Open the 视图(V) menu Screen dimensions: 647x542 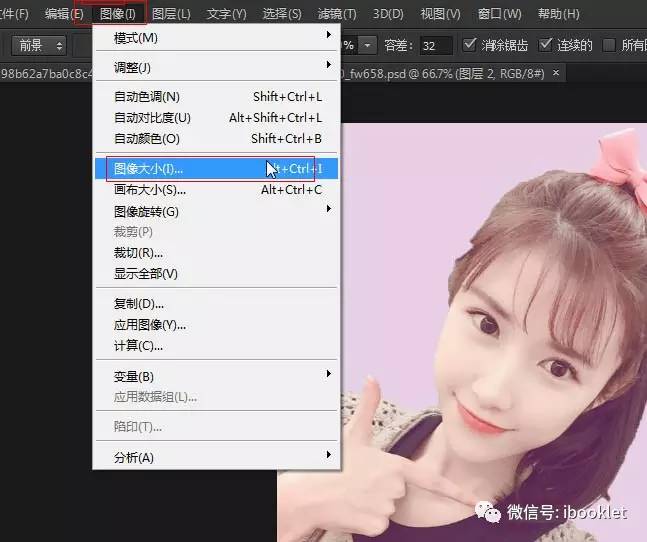pyautogui.click(x=440, y=14)
